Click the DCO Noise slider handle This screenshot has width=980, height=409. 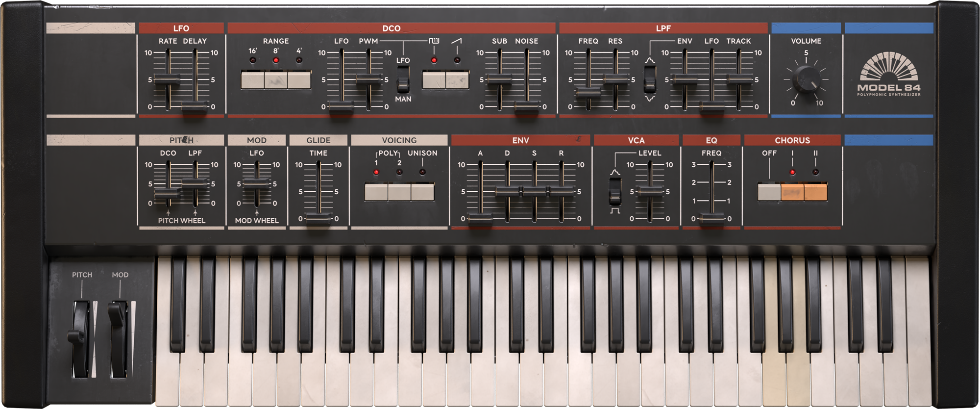[527, 107]
